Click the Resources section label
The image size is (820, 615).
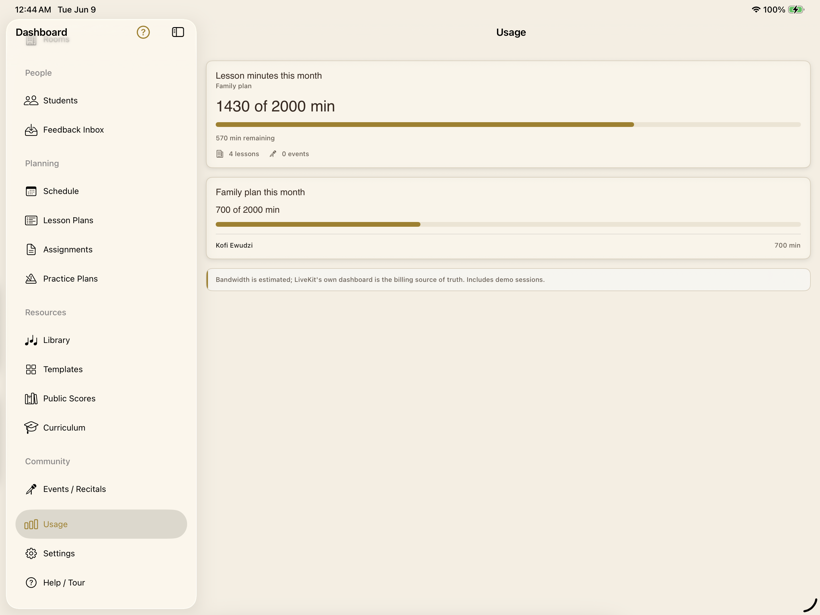[x=45, y=312]
